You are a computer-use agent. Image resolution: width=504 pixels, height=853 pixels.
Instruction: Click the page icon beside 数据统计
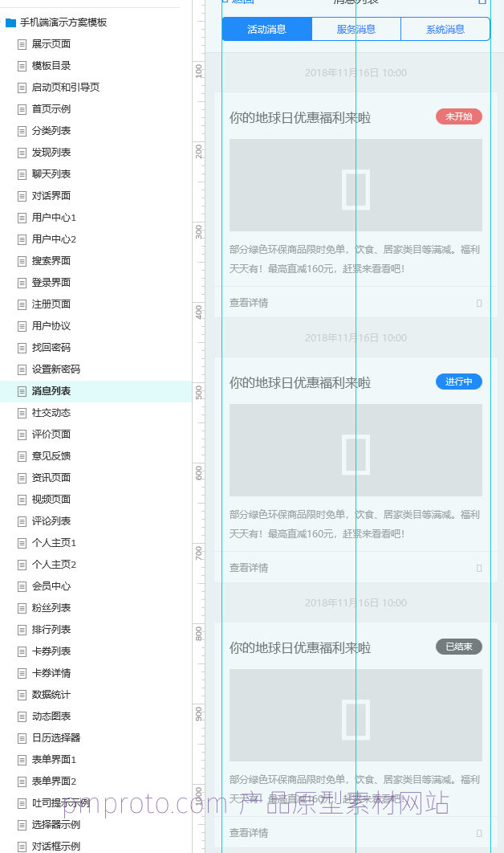[22, 695]
